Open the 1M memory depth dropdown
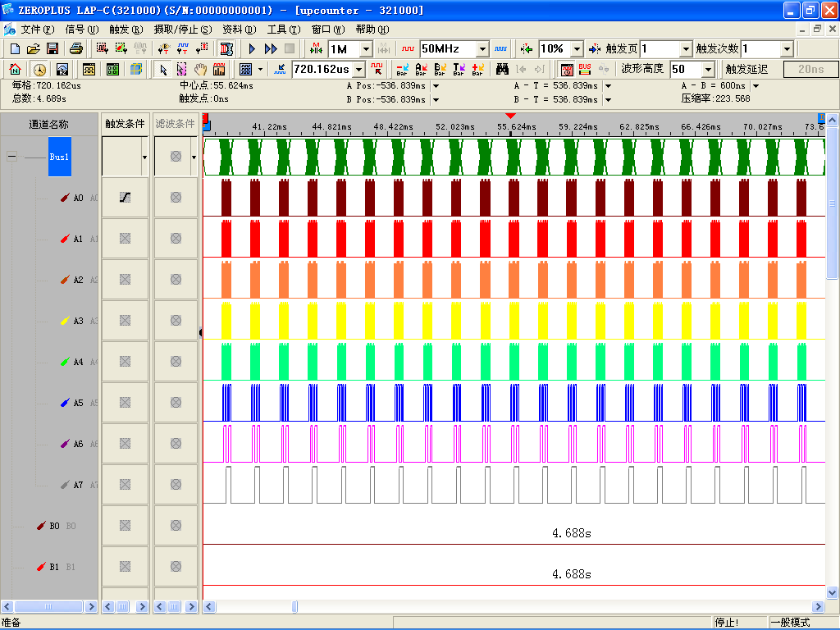840x630 pixels. pos(366,49)
